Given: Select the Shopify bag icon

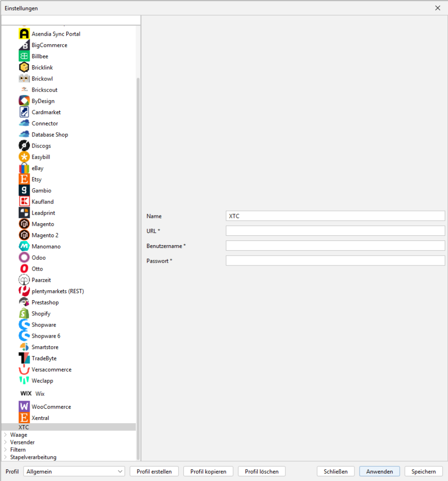Looking at the screenshot, I should coord(24,313).
